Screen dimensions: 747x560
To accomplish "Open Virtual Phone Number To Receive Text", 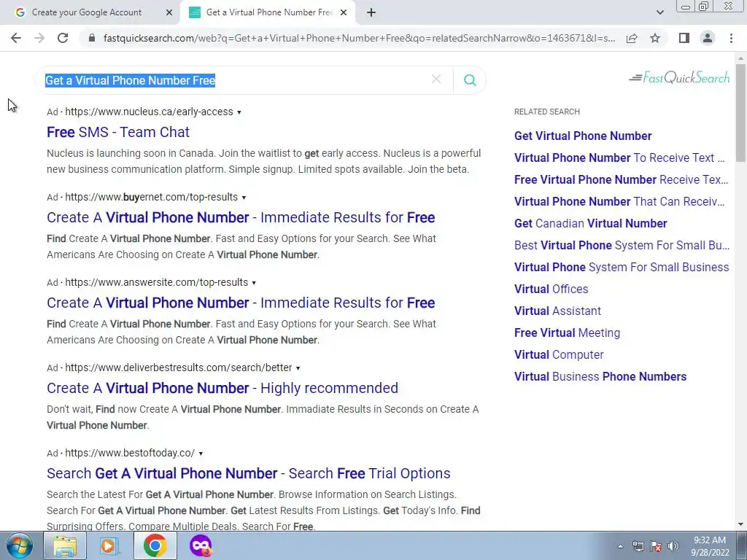I will [620, 157].
